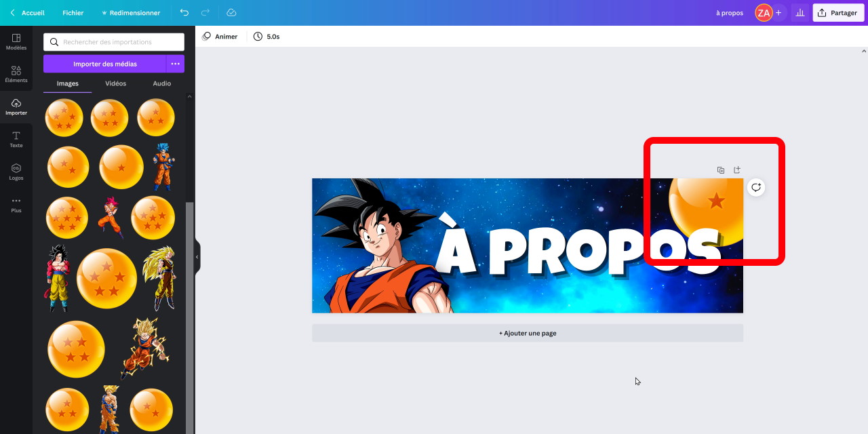The height and width of the screenshot is (434, 868).
Task: Duplicate the page using the copy icon
Action: (x=720, y=170)
